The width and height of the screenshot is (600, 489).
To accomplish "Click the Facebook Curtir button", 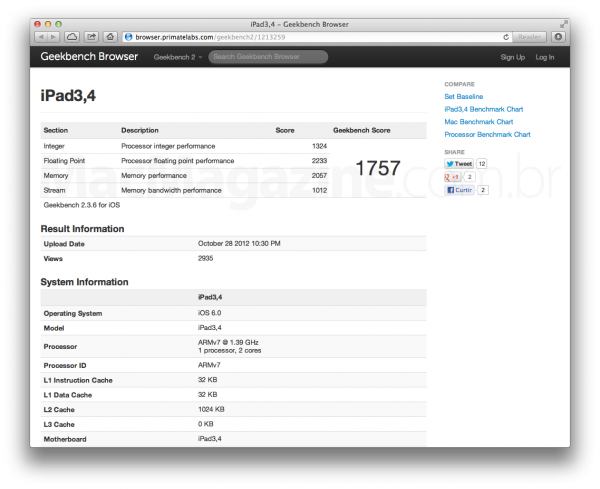I will 459,190.
